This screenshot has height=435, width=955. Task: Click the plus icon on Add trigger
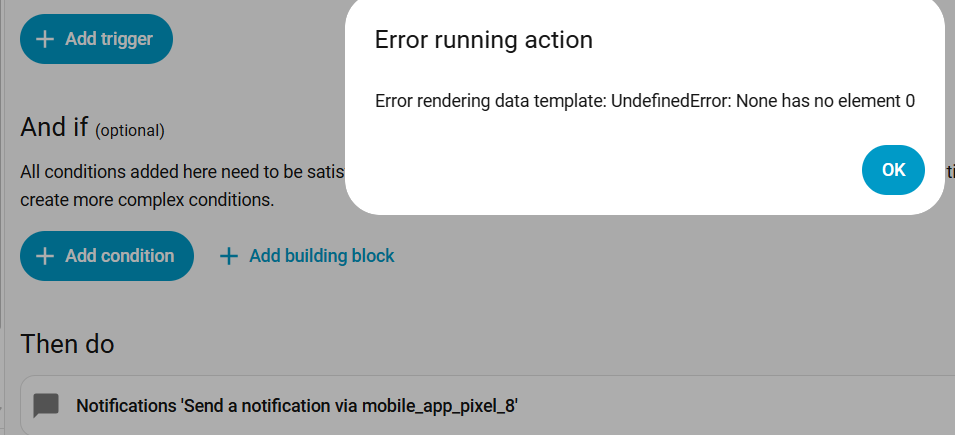[44, 40]
